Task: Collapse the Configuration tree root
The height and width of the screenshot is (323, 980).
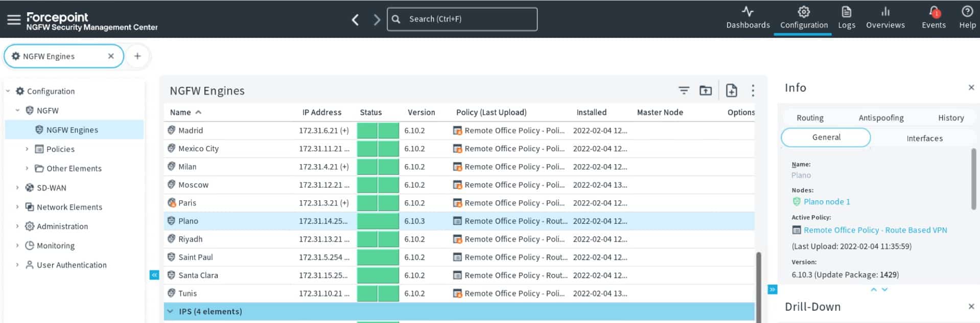Action: (x=8, y=91)
